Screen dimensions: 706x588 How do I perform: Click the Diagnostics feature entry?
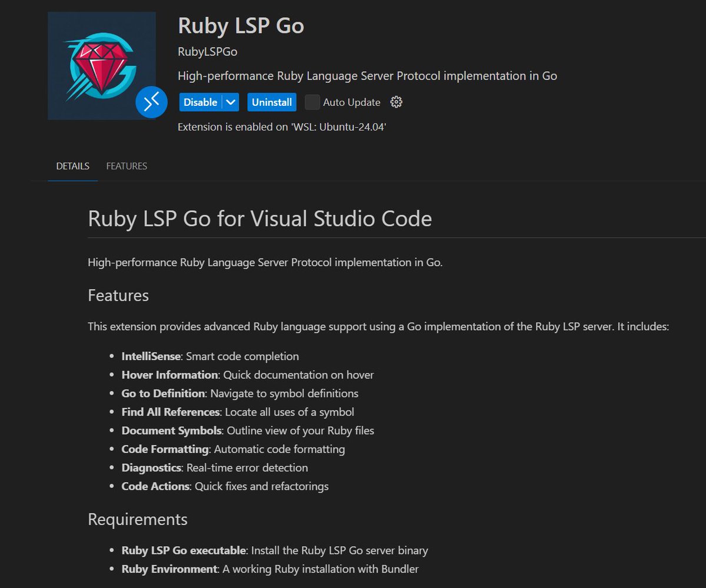(x=214, y=467)
